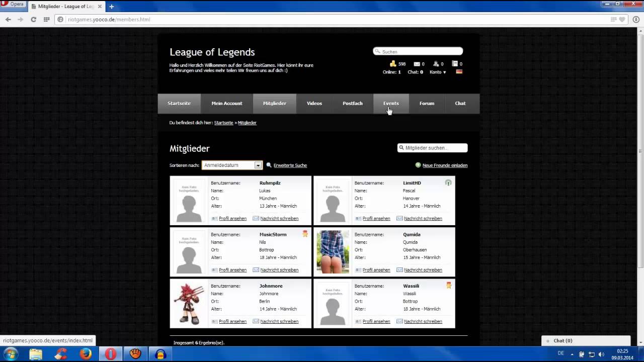Screen dimensions: 644x362
Task: Click the Online: 1 counter
Action: [392, 72]
